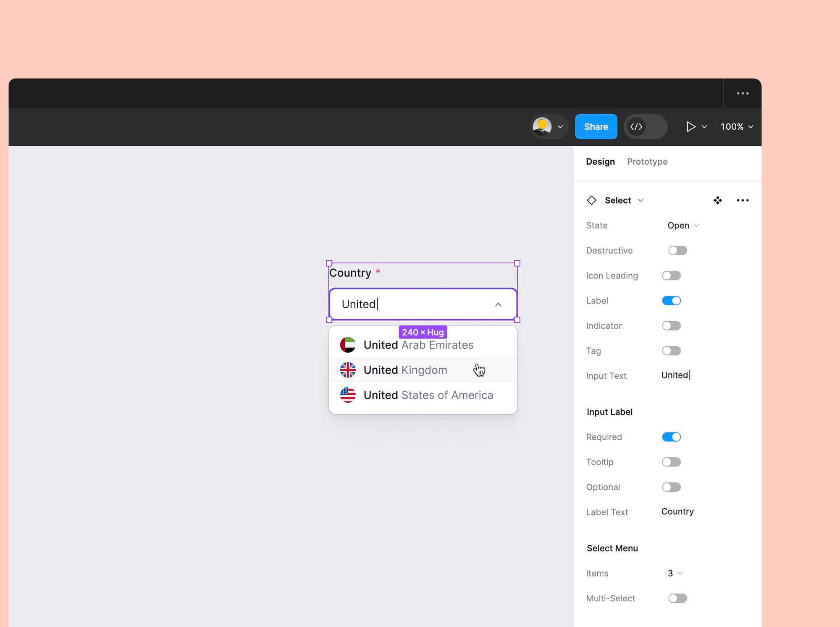This screenshot has width=840, height=627.
Task: Click the user avatar in the toolbar
Action: click(x=543, y=126)
